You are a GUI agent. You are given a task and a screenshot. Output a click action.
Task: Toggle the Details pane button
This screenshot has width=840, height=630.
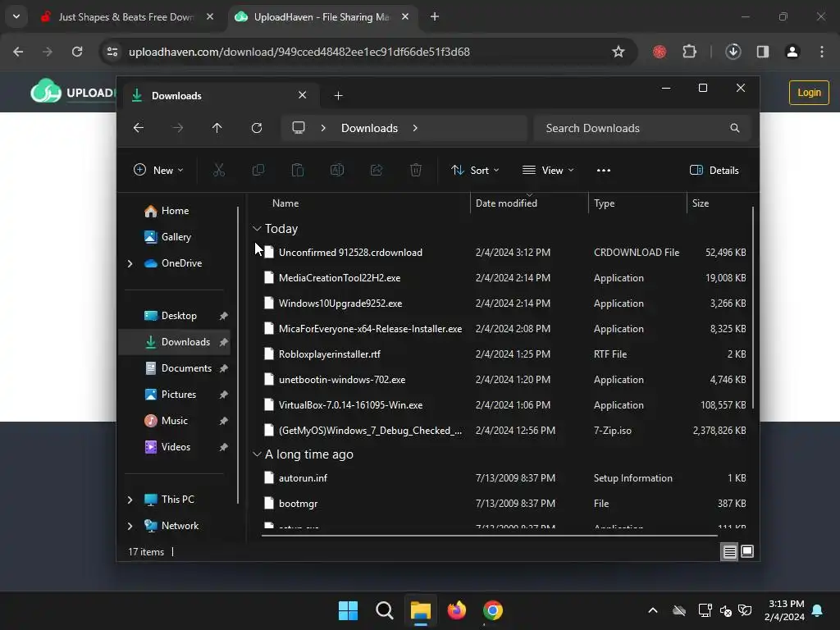[714, 171]
